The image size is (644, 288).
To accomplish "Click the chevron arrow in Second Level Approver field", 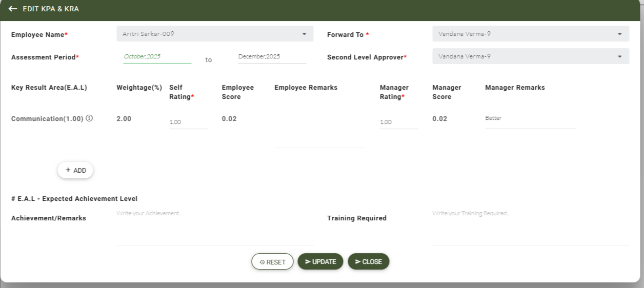I will (x=619, y=56).
